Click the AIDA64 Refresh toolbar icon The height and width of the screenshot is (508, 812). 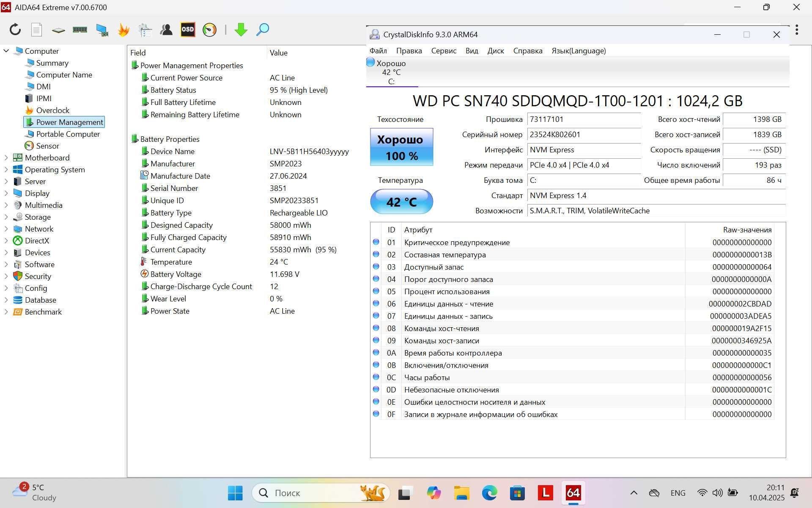click(15, 30)
